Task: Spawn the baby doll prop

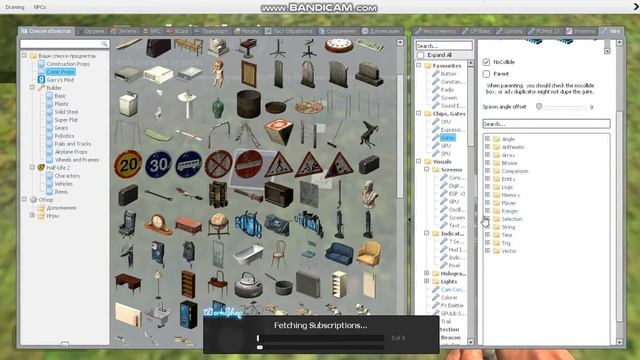Action: [218, 74]
